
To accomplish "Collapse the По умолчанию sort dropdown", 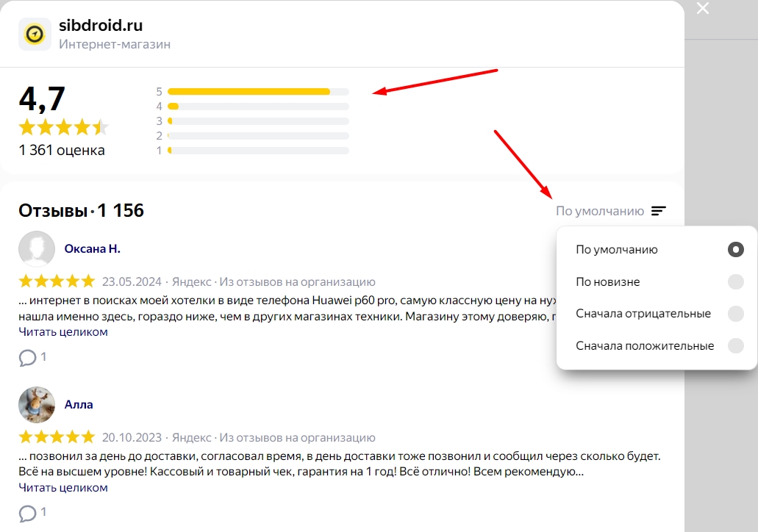I will (x=599, y=211).
